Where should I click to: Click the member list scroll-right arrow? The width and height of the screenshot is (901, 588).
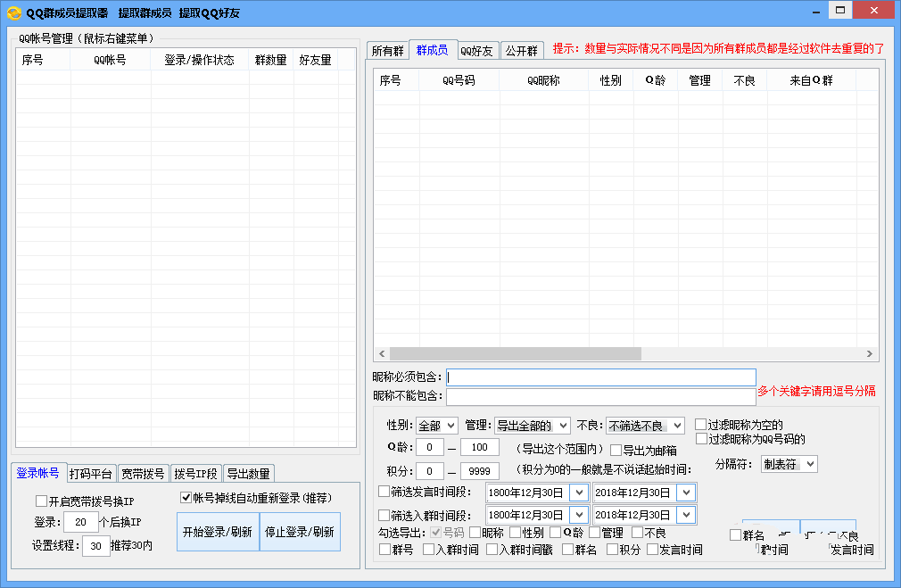(870, 353)
